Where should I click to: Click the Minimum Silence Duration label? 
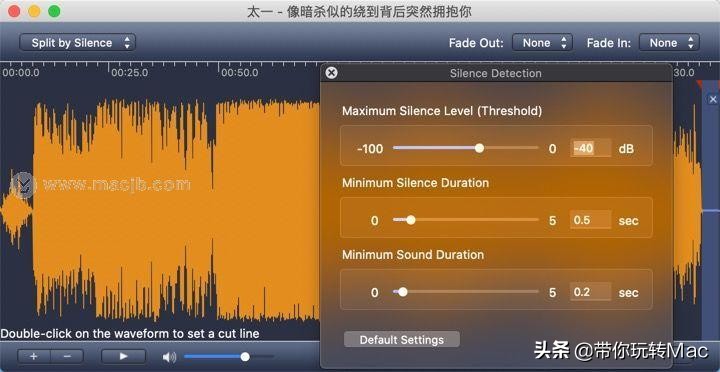click(x=415, y=183)
